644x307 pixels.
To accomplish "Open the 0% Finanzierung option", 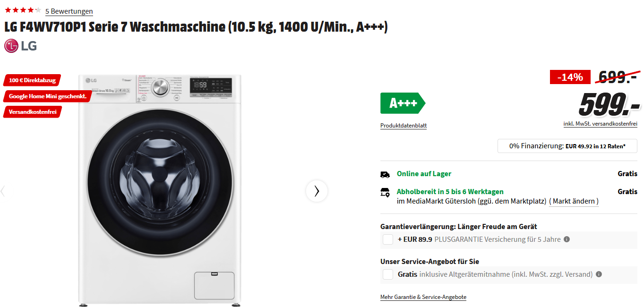I will pos(567,146).
